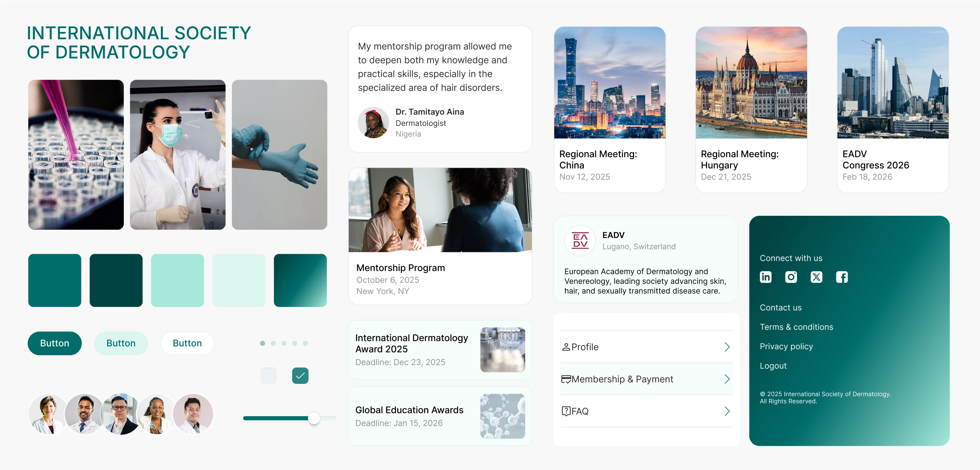Uncheck the checked teal checkbox

(300, 376)
